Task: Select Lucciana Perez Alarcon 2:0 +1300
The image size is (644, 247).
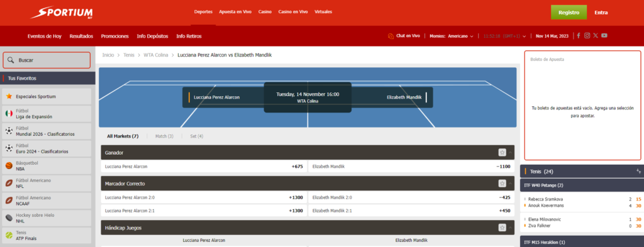Action: 204,197
